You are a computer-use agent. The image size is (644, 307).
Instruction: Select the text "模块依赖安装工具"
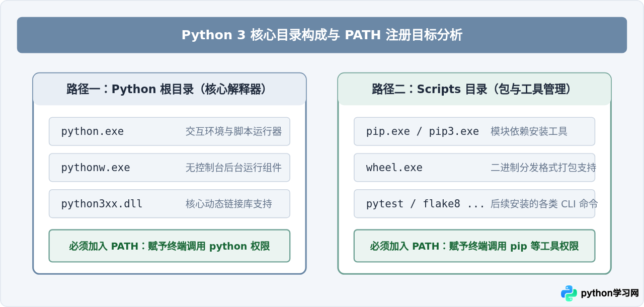pyautogui.click(x=529, y=131)
